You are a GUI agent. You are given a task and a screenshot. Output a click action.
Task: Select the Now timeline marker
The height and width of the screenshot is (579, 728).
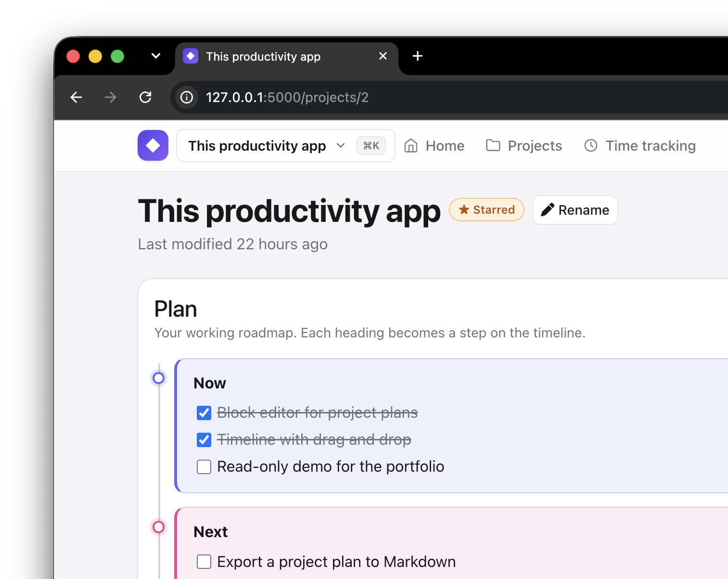[158, 378]
